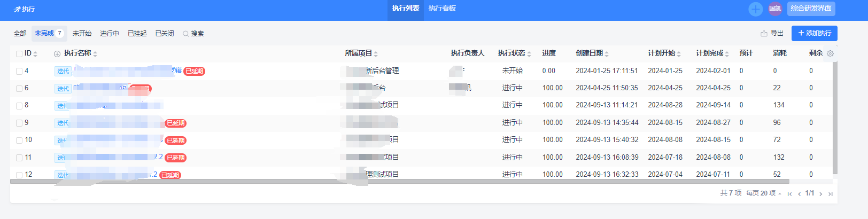Image resolution: width=868 pixels, height=219 pixels.
Task: Open the 综合研发界面 button
Action: (x=811, y=9)
